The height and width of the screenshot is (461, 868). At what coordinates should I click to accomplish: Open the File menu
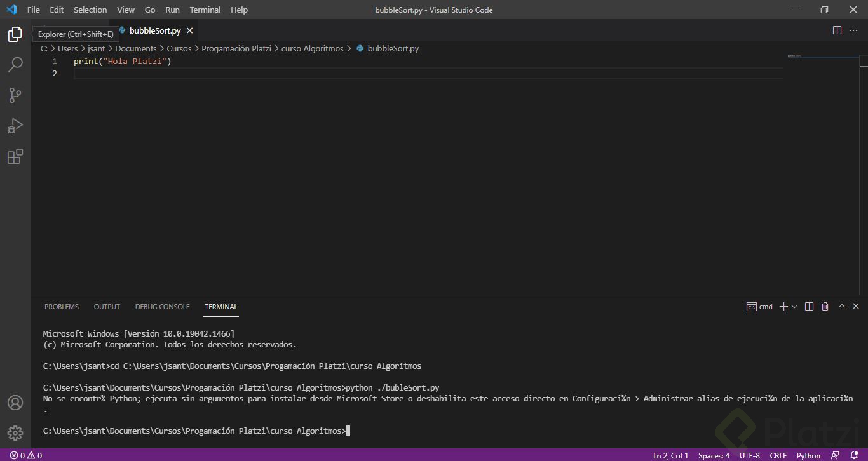(34, 10)
